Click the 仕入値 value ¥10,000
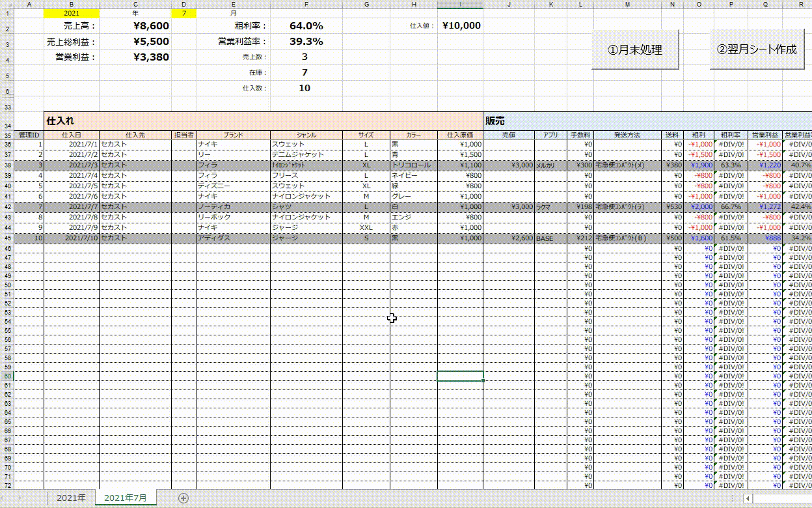812x508 pixels. pos(460,26)
